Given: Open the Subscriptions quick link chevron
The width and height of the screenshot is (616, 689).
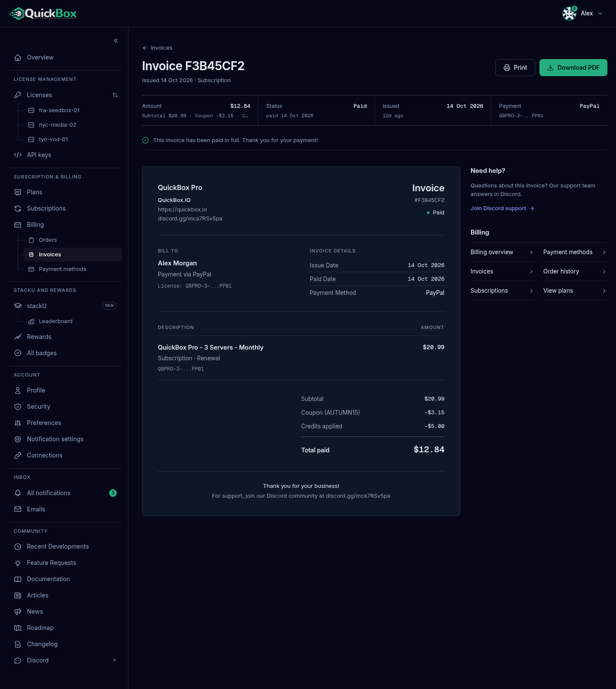Looking at the screenshot, I should (531, 291).
